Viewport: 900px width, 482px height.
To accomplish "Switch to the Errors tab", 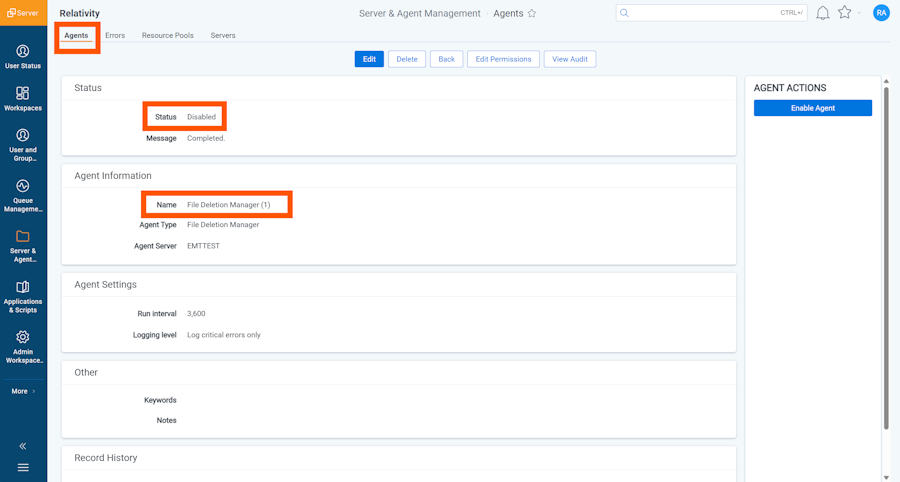I will tap(115, 35).
